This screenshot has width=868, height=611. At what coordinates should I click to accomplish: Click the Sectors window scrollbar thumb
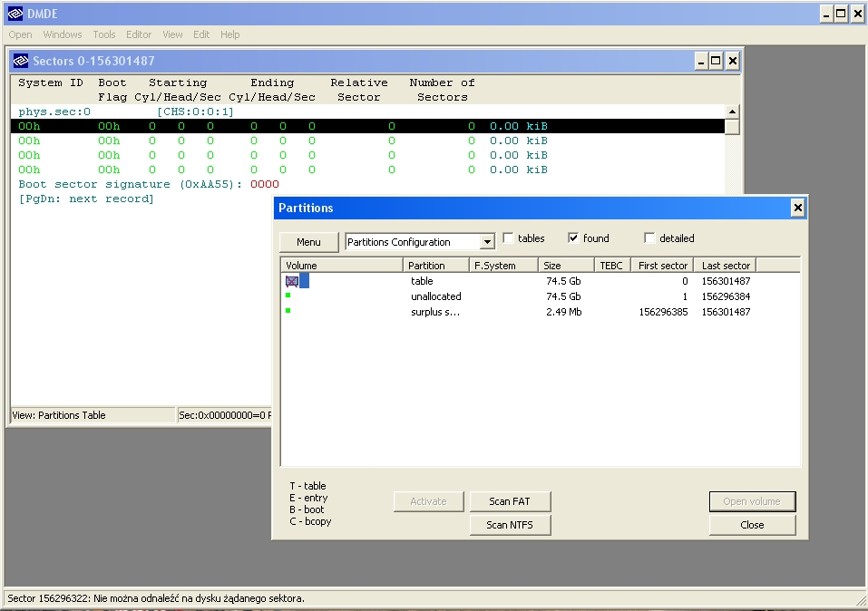pos(732,127)
